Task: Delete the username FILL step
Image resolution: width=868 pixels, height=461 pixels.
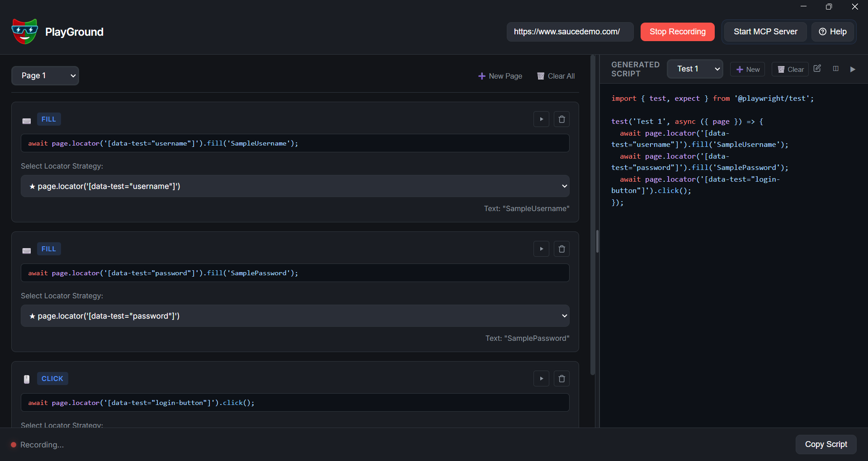Action: tap(561, 119)
